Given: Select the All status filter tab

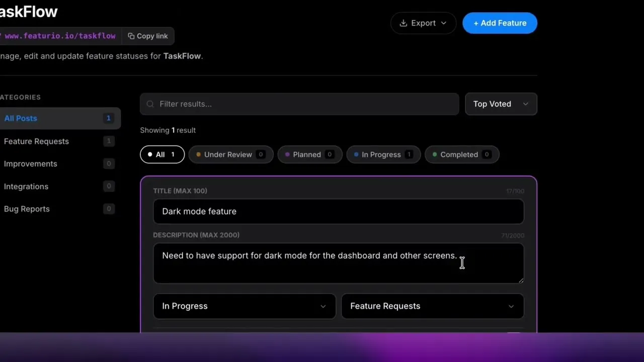Looking at the screenshot, I should (x=162, y=154).
